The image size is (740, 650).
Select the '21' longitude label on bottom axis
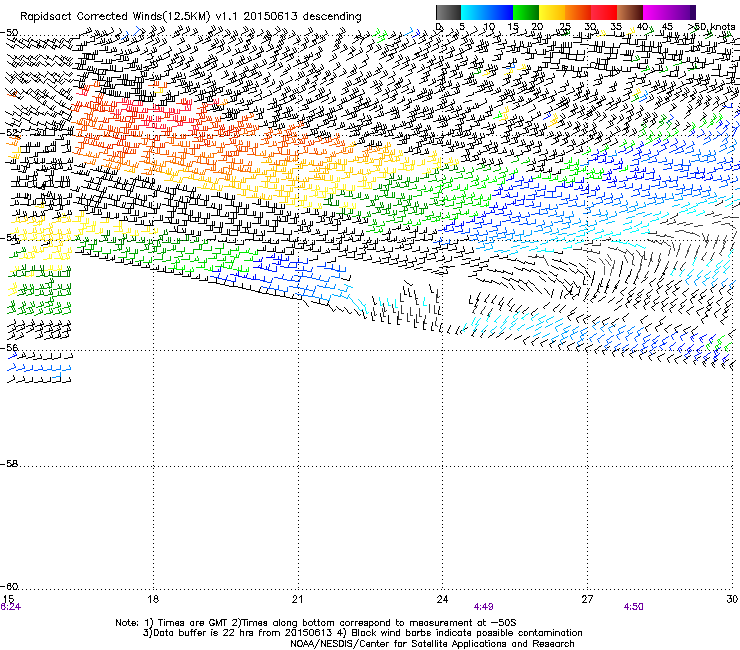(297, 599)
